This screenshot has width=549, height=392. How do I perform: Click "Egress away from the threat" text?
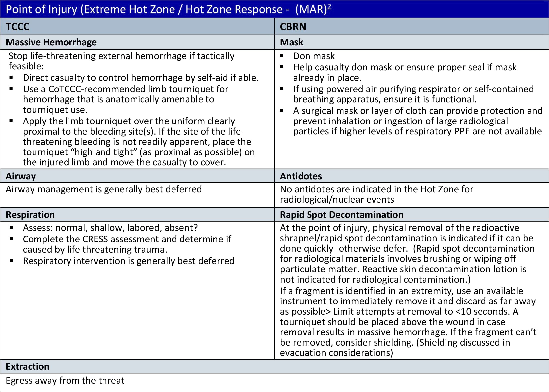click(65, 380)
